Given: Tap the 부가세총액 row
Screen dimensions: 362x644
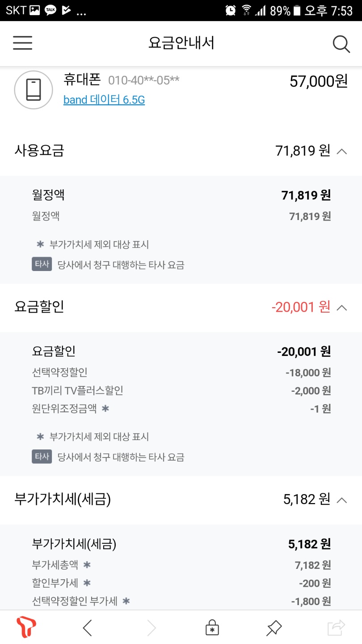Looking at the screenshot, I should pos(55,565).
